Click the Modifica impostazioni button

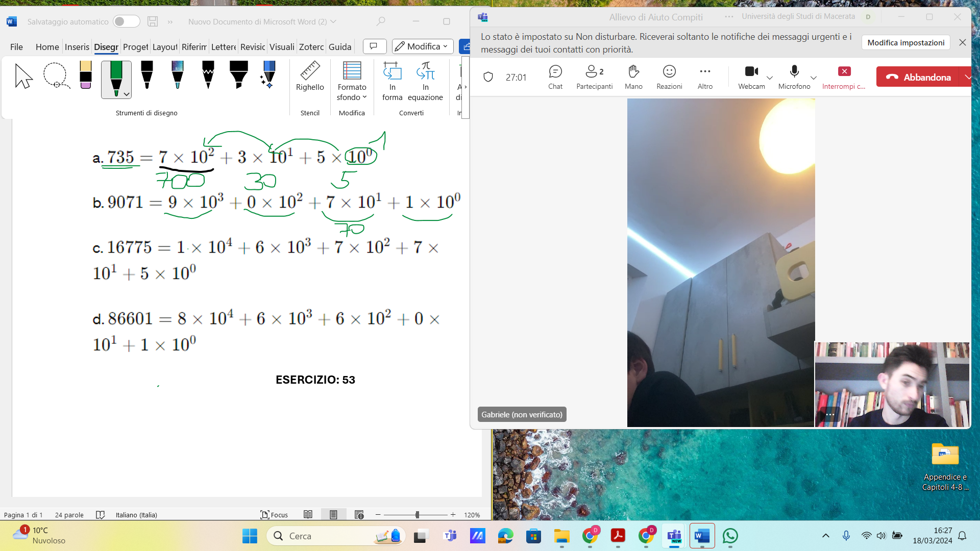(x=905, y=43)
